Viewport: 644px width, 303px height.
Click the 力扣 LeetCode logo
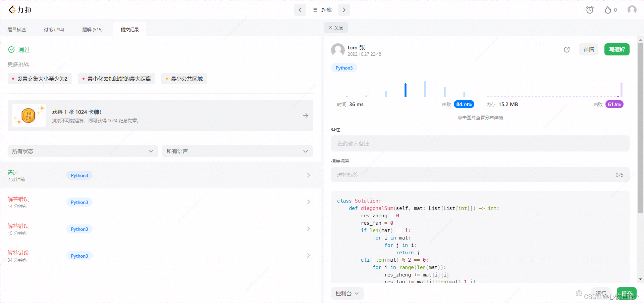pyautogui.click(x=19, y=9)
